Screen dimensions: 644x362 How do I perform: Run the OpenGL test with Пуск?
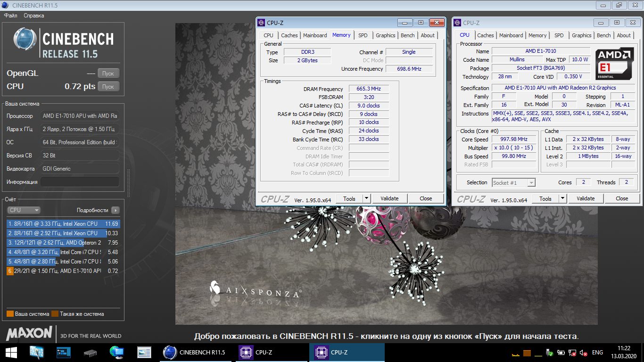(x=108, y=73)
